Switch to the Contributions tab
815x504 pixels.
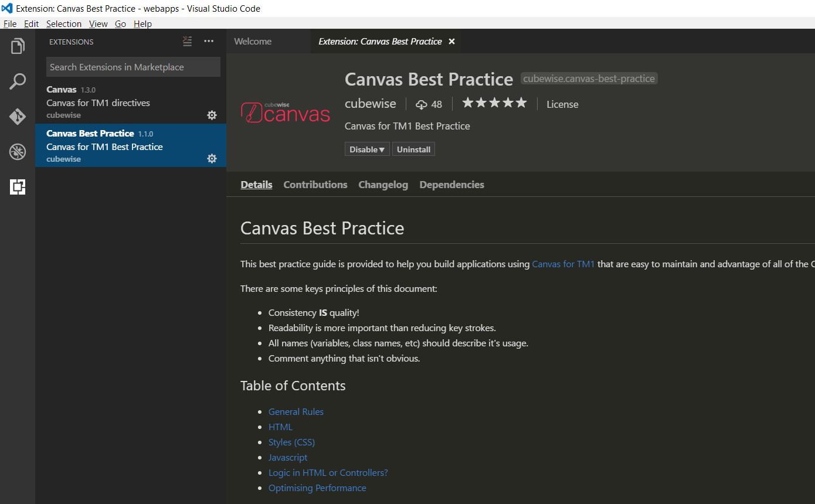point(315,185)
